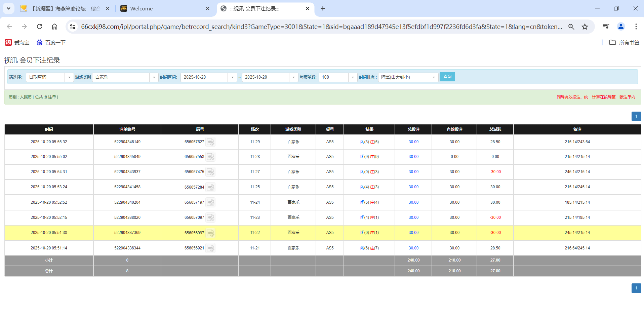644x317 pixels.
Task: Click the video icon for round 656057197
Action: [211, 202]
